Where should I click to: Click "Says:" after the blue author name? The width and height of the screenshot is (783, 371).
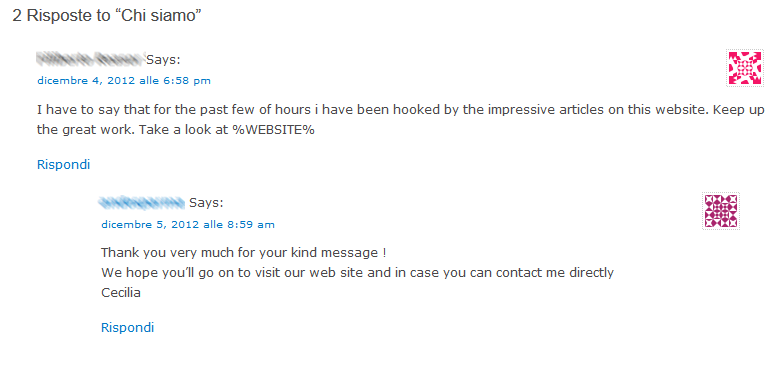[206, 203]
